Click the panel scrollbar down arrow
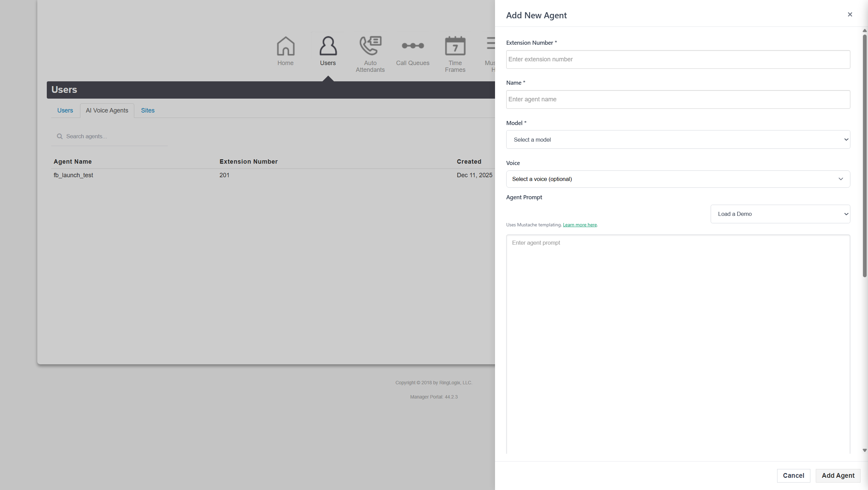Image resolution: width=868 pixels, height=490 pixels. click(865, 450)
